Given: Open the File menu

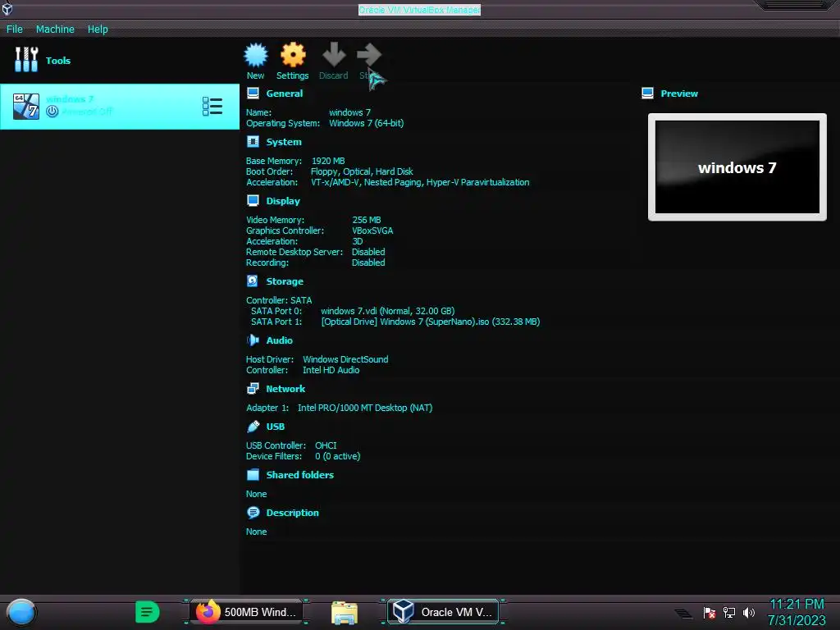Looking at the screenshot, I should coord(15,29).
